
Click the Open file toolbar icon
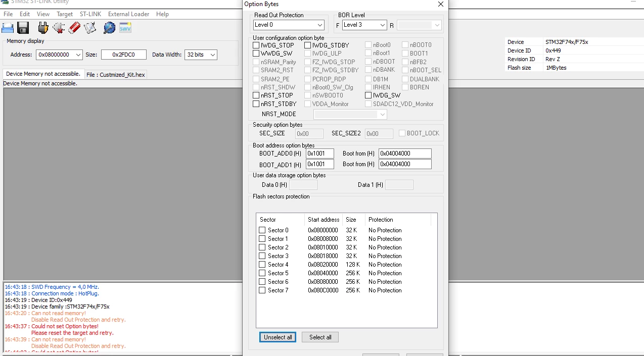(x=8, y=28)
